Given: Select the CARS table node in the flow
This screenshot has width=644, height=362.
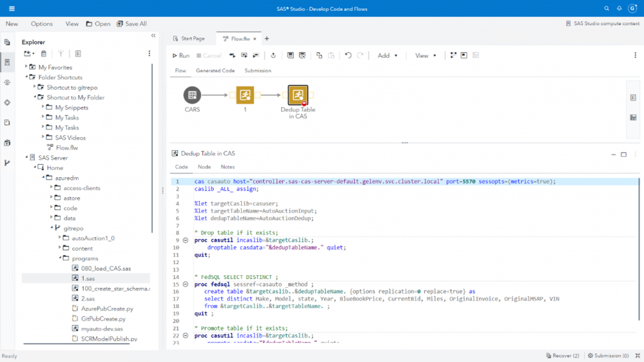Looking at the screenshot, I should (192, 96).
